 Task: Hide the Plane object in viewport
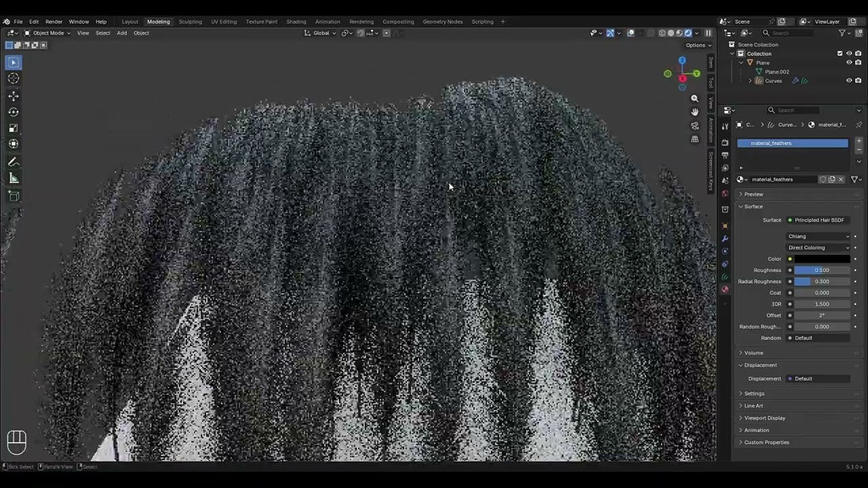pos(849,63)
